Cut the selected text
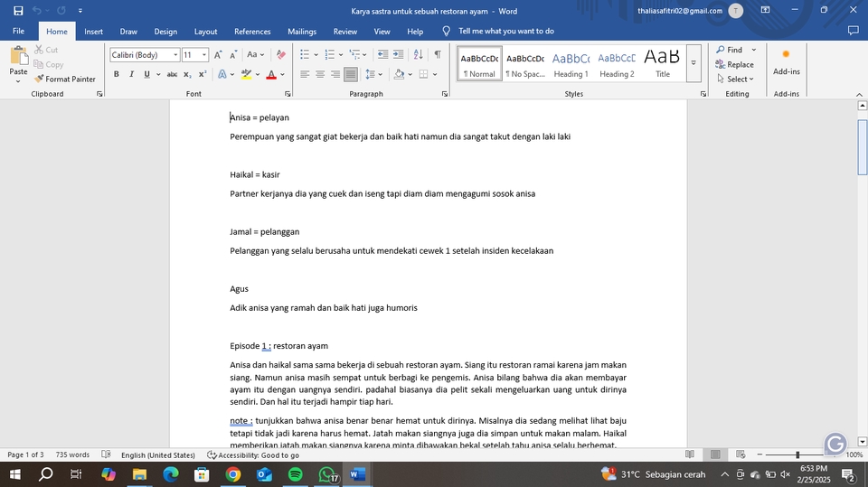The height and width of the screenshot is (487, 868). (x=46, y=50)
